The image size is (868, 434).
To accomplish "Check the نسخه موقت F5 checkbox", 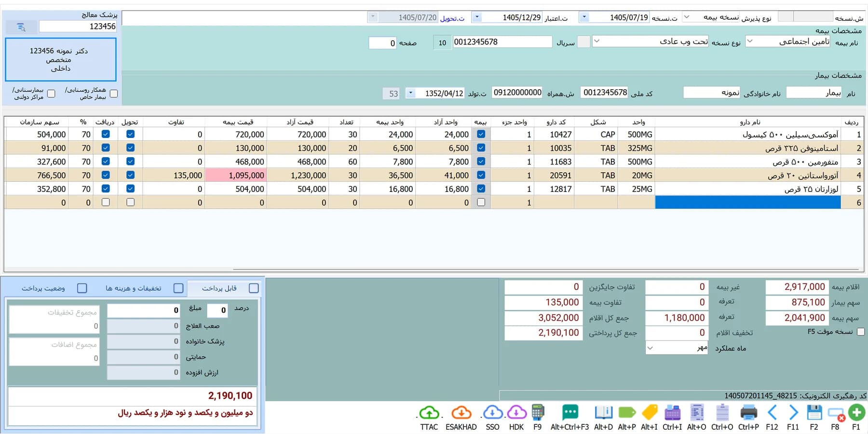I will pos(861,332).
